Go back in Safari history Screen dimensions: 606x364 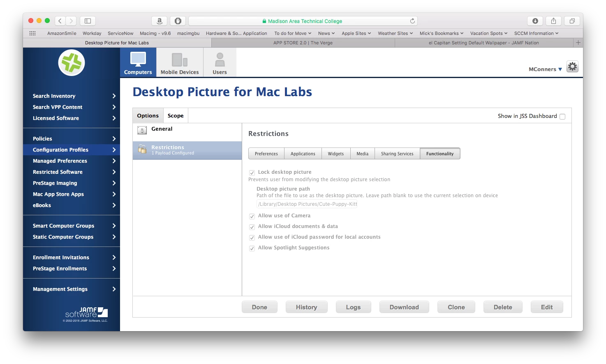pyautogui.click(x=60, y=21)
